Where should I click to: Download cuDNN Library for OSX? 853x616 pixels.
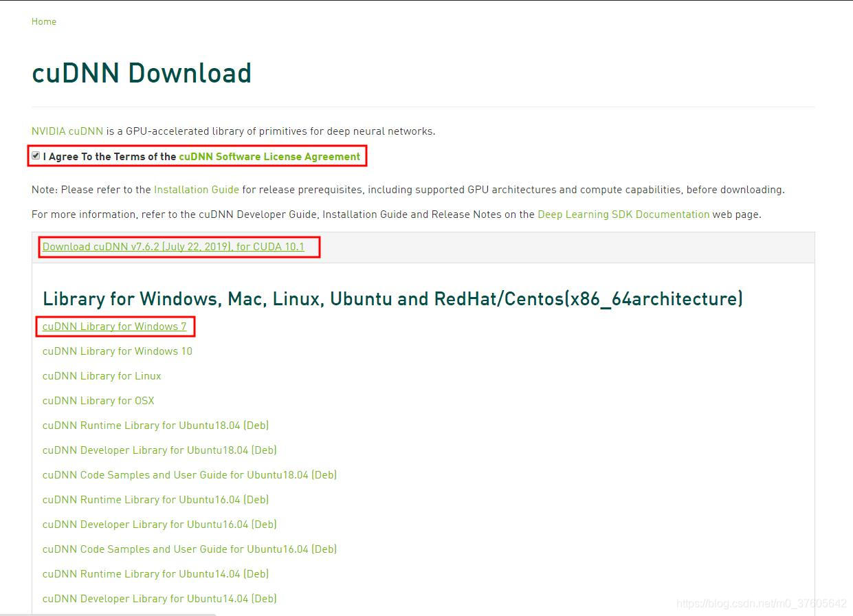98,400
